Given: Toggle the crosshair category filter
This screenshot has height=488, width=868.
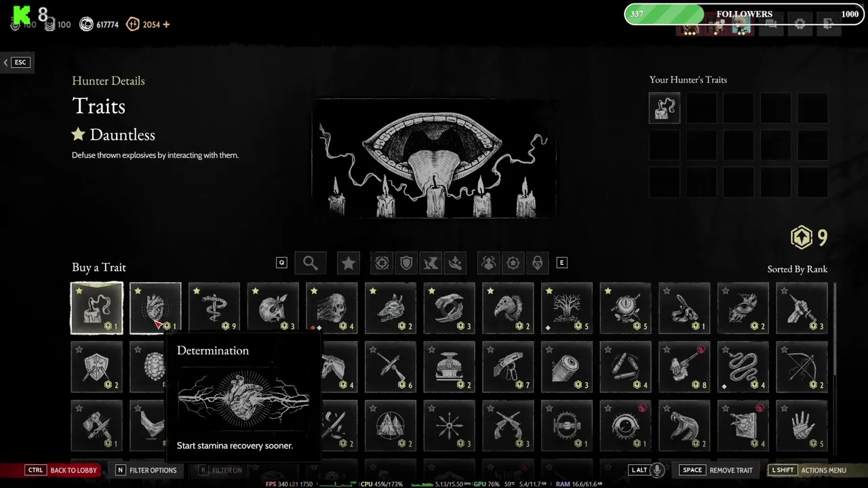Looking at the screenshot, I should click(x=382, y=263).
